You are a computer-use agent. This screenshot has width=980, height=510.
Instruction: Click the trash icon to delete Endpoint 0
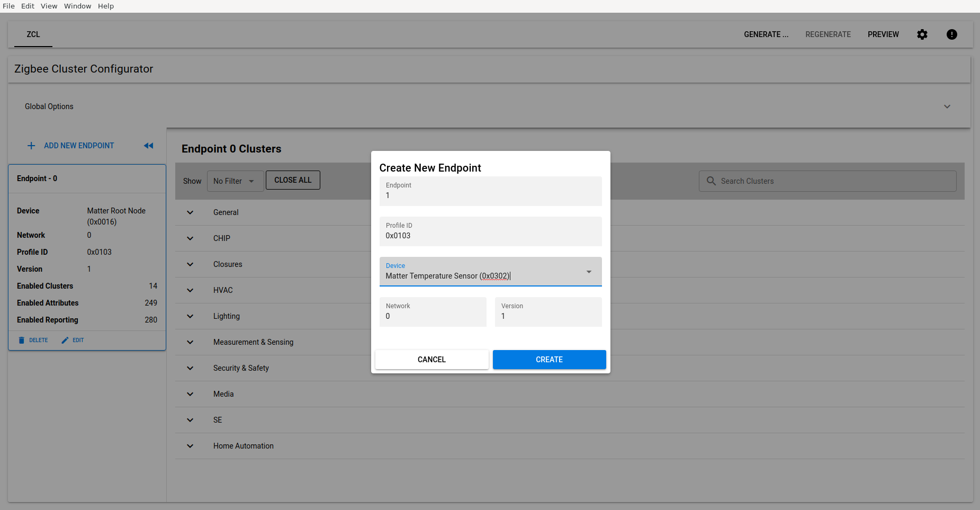[x=22, y=340]
